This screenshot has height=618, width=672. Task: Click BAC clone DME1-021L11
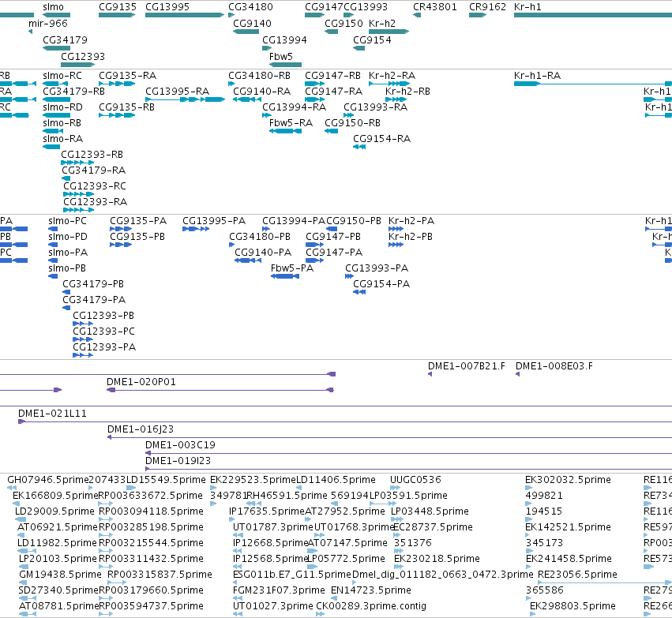(x=52, y=414)
